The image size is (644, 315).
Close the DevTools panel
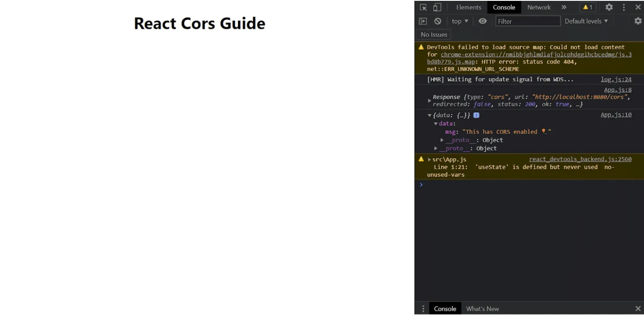(638, 7)
